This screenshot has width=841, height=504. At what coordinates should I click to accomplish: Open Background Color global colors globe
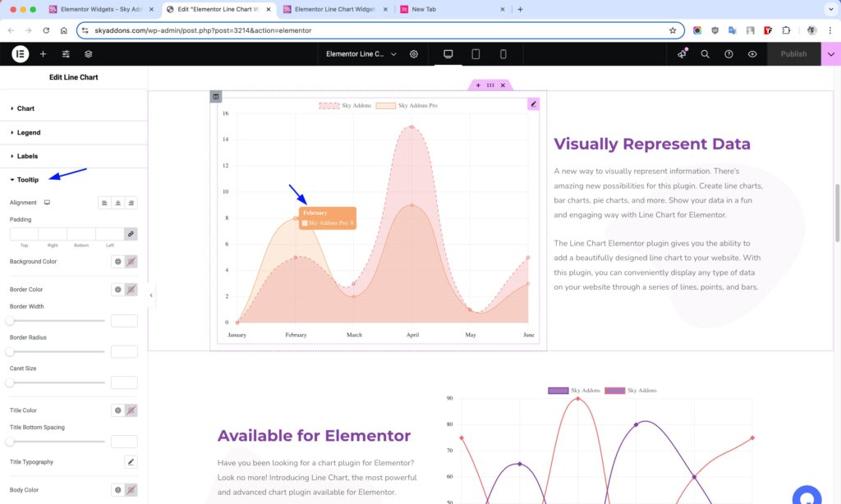tap(118, 262)
